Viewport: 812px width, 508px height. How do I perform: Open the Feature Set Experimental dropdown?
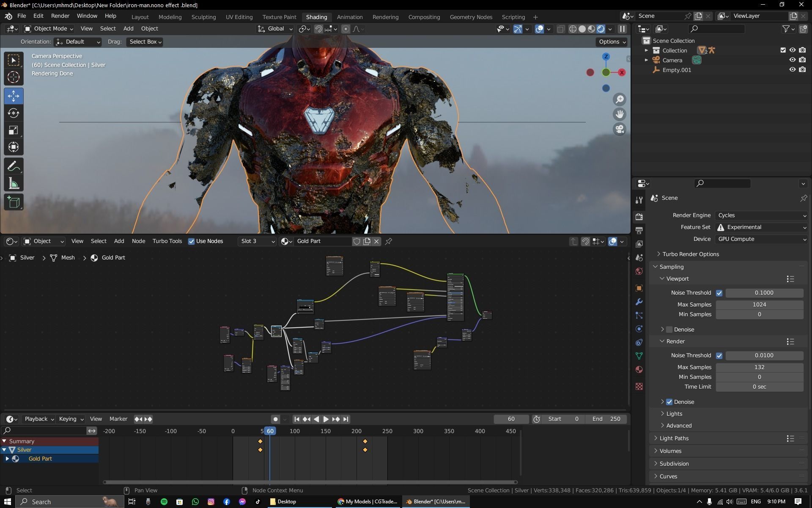pyautogui.click(x=762, y=227)
